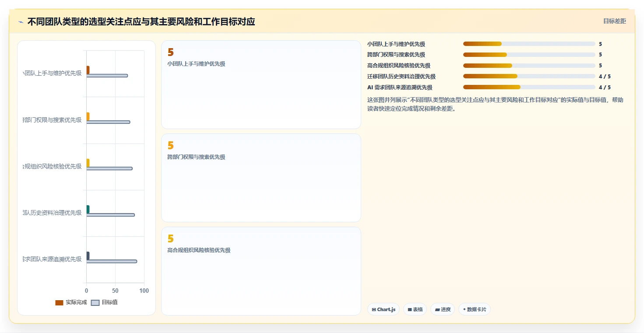
Task: Select the 进度 chip
Action: 443,309
